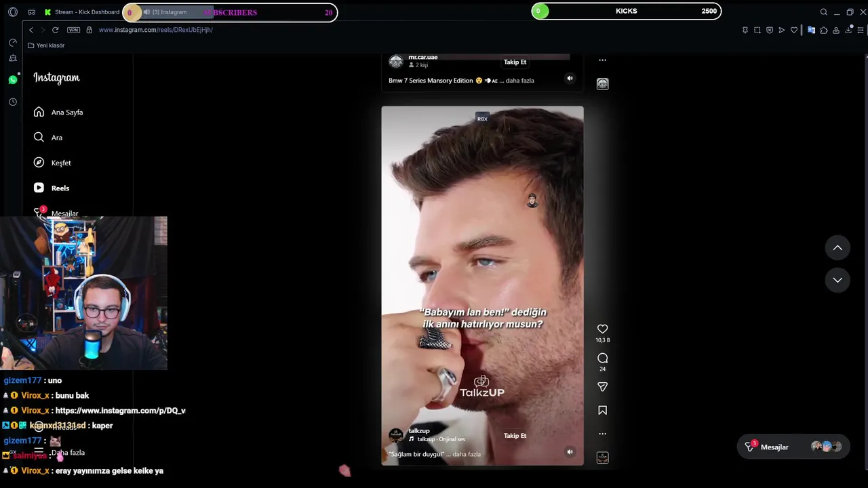868x488 pixels.
Task: Expand daha fazla on Sağlam bir duygu caption
Action: click(467, 454)
